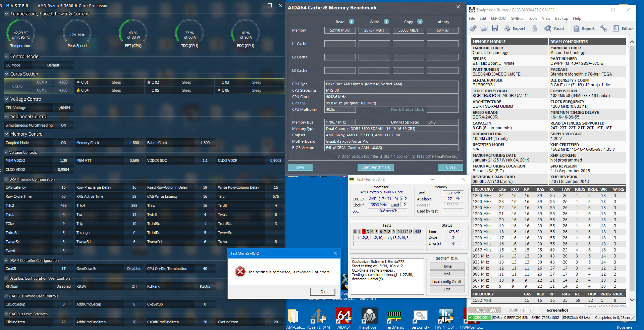Image resolution: width=644 pixels, height=330 pixels.
Task: Toggle test number 0 box in TestMem5
Action: 355,232
